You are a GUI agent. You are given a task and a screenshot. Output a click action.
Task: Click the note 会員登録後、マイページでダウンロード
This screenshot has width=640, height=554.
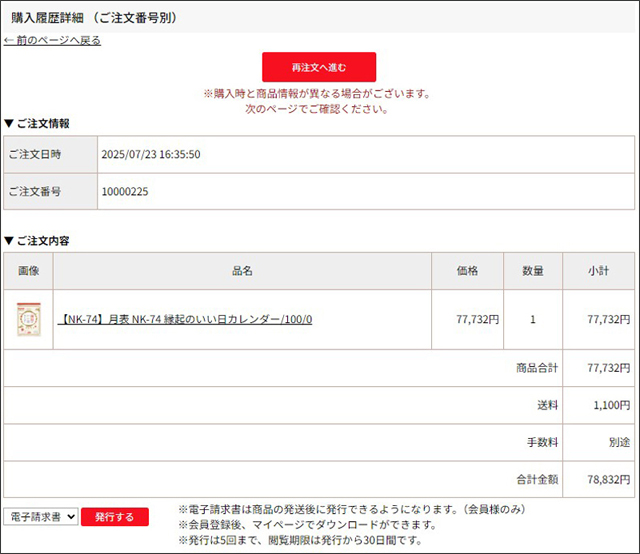[307, 525]
